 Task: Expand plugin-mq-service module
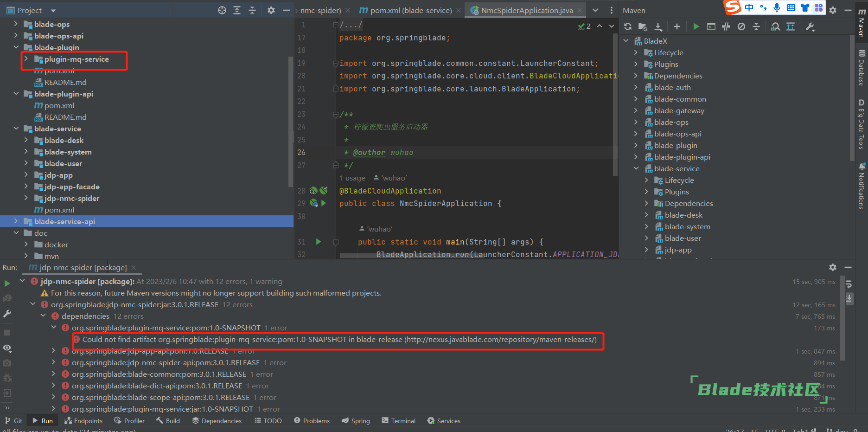point(26,58)
